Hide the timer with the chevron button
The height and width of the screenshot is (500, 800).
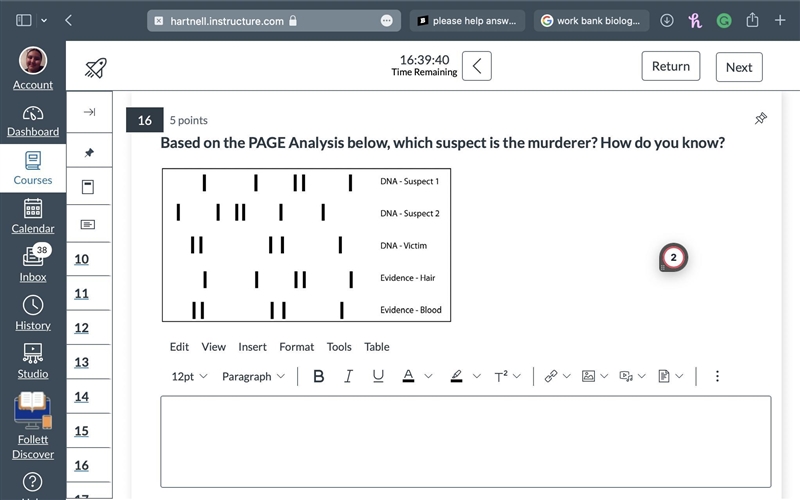(477, 66)
